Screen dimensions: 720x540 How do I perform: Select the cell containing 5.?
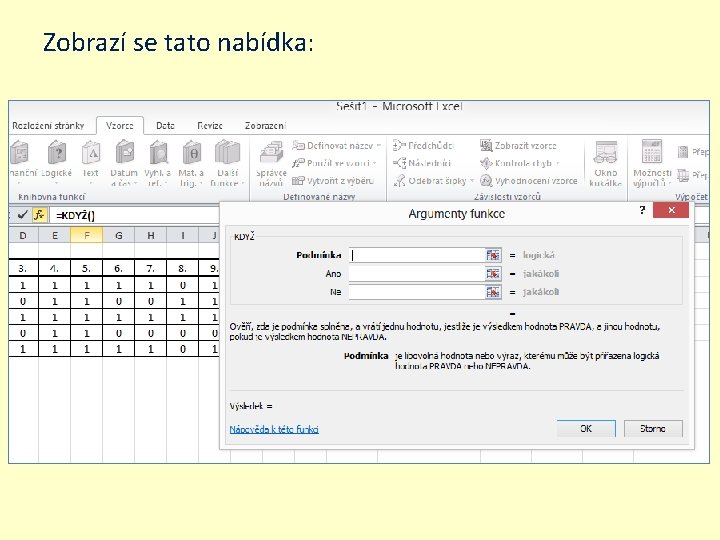[x=86, y=268]
